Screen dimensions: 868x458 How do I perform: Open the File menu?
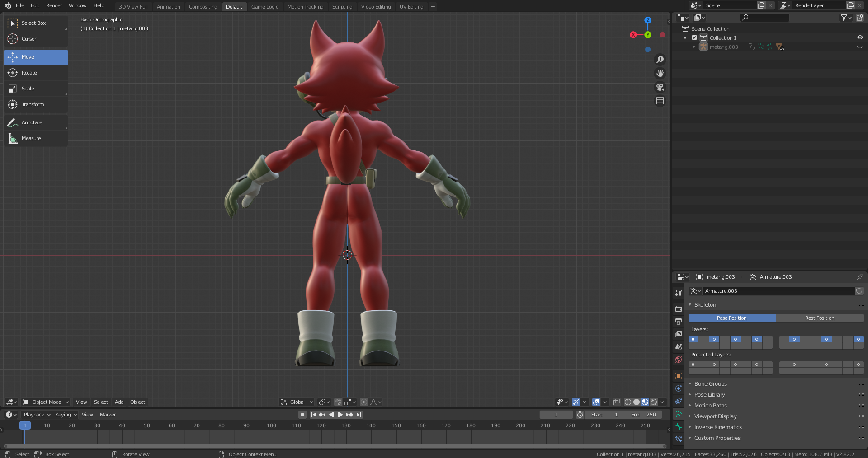point(20,5)
